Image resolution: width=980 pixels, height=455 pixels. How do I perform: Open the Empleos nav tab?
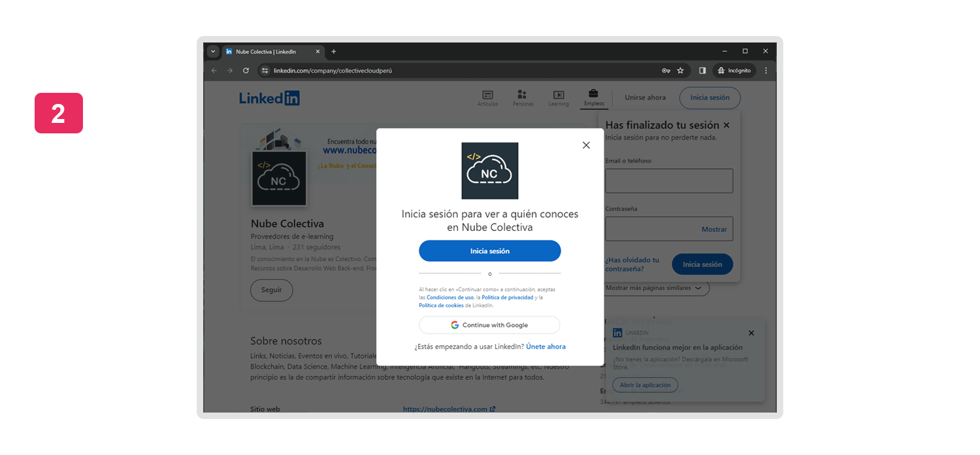coord(594,98)
